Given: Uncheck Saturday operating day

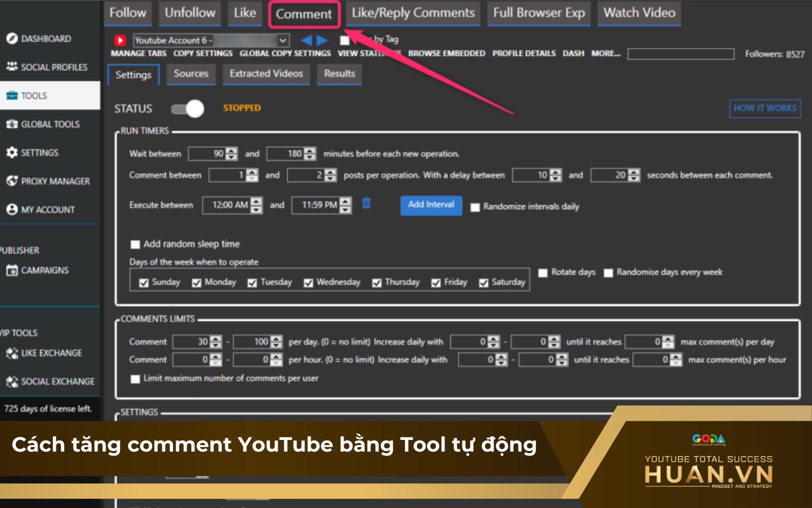Looking at the screenshot, I should click(x=484, y=283).
